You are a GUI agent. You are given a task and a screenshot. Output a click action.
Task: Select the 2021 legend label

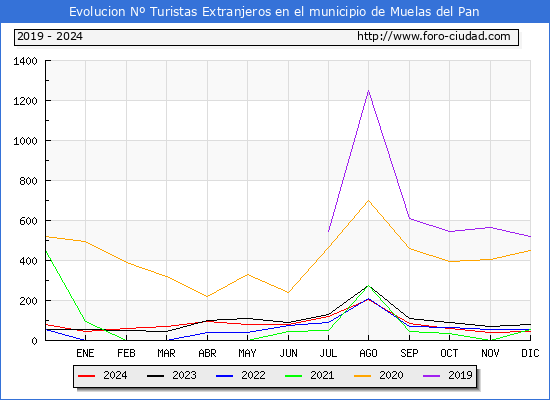322,375
